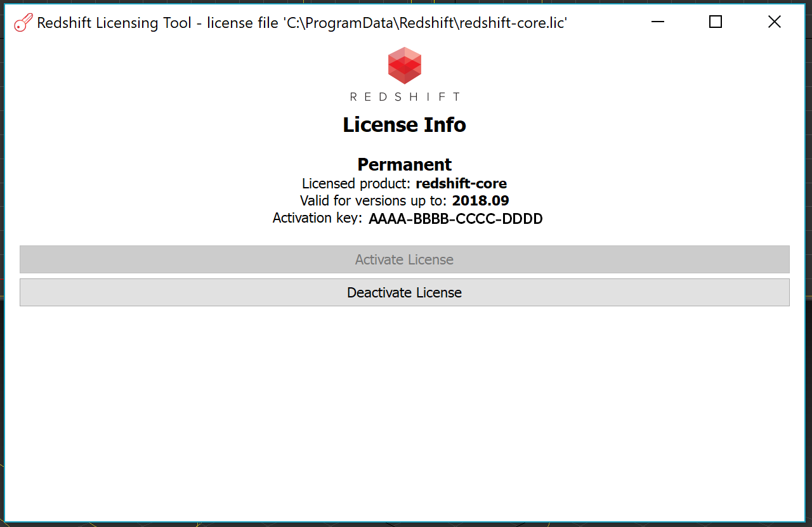Click the 2018.09 version value

[x=481, y=201]
